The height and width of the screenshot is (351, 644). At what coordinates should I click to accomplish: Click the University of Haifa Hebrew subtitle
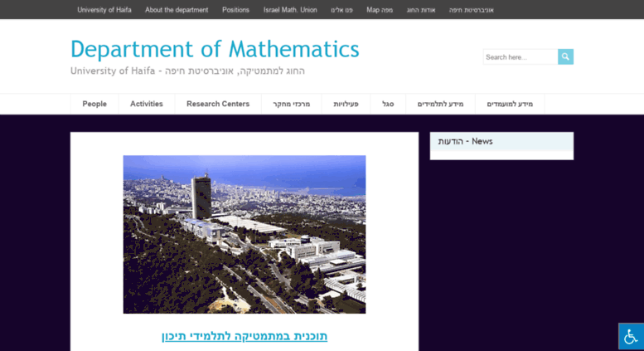[x=187, y=71]
